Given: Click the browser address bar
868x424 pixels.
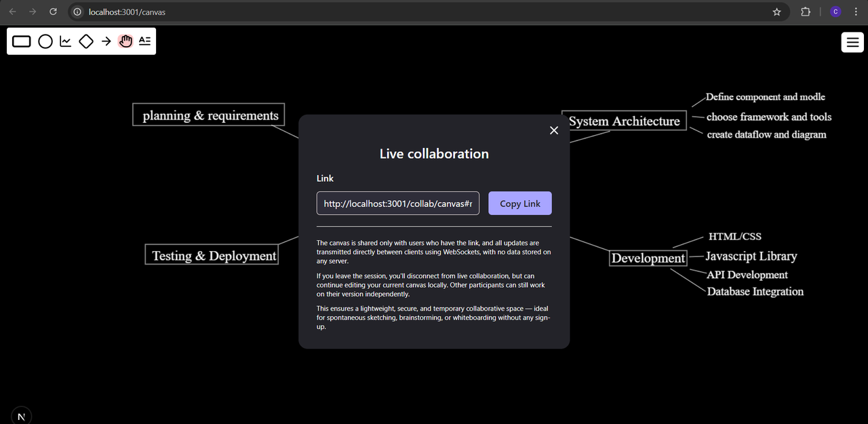Looking at the screenshot, I should click(x=427, y=12).
